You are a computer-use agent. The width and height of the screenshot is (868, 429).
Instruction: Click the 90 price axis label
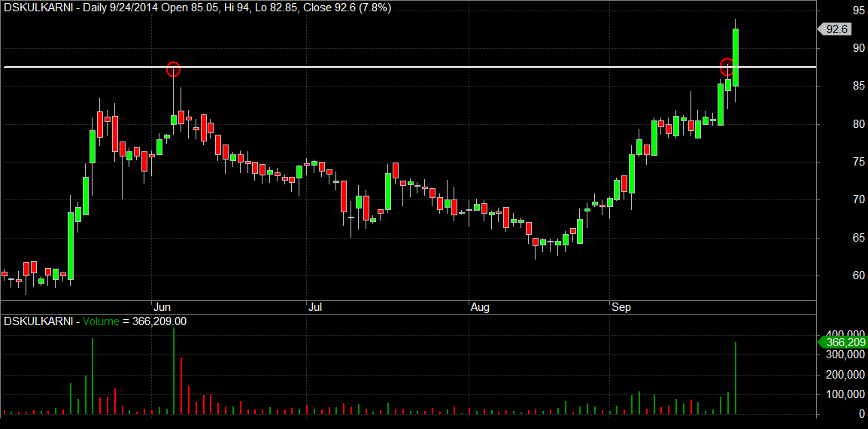(858, 48)
